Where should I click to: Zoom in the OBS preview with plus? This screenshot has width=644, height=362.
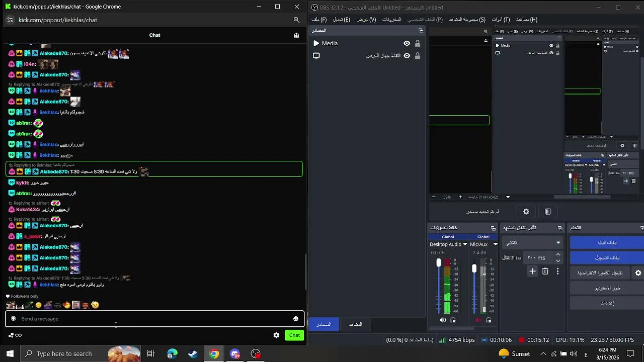point(460,197)
